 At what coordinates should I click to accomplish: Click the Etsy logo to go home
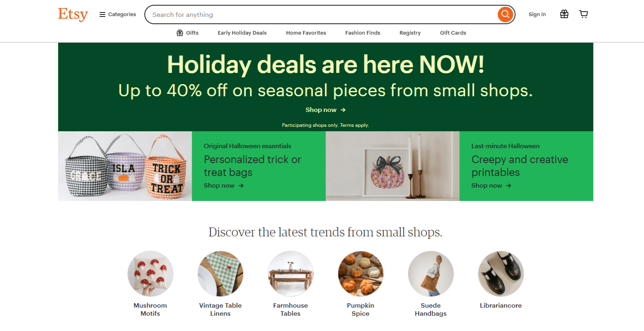[73, 14]
